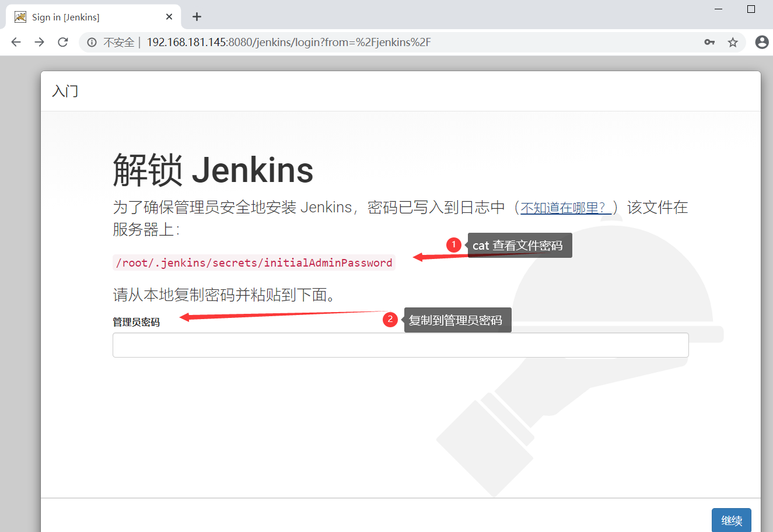The width and height of the screenshot is (773, 532).
Task: Select the Sign in [Jenkins] tab
Action: coord(93,17)
